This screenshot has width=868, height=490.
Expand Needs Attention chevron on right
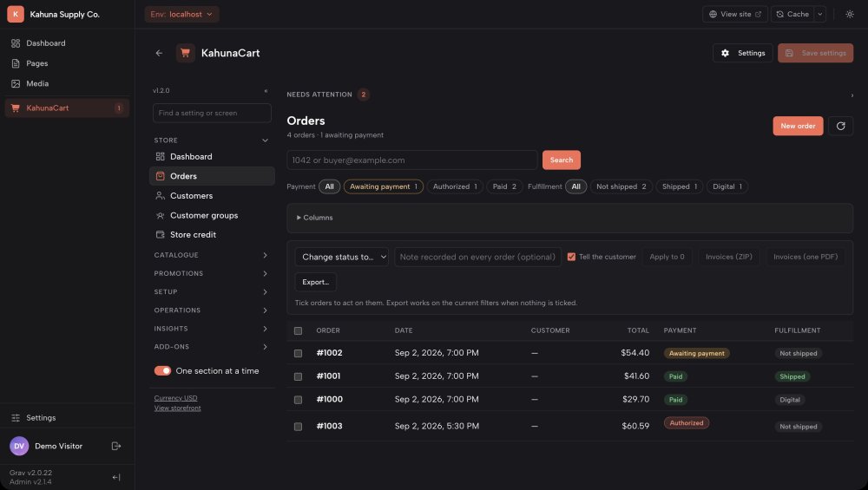point(852,95)
